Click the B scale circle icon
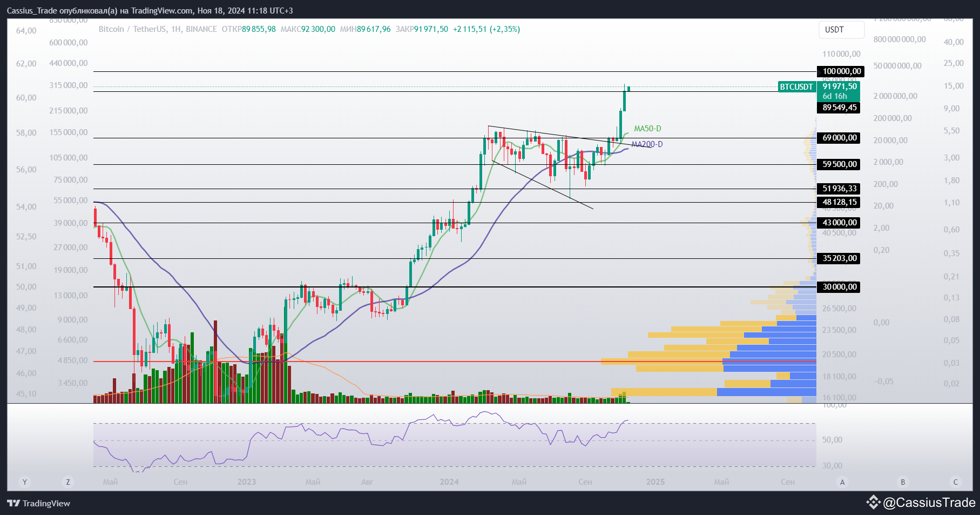Viewport: 980px width, 515px height. point(903,482)
